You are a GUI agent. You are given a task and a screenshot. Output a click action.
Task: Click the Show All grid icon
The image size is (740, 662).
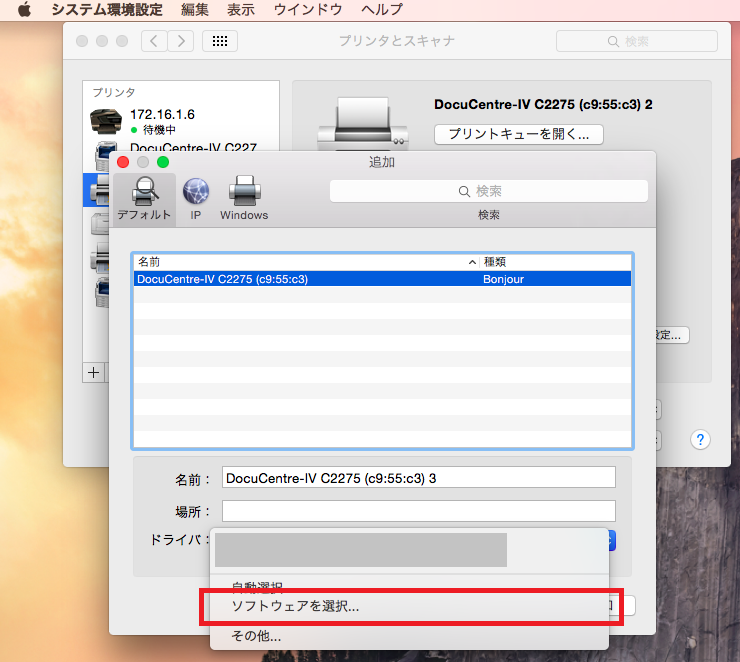tap(220, 41)
